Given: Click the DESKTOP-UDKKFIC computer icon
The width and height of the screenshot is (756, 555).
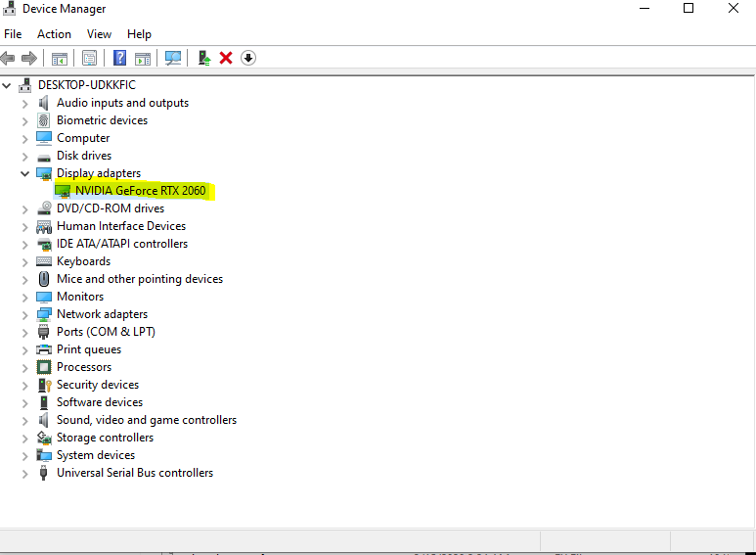Looking at the screenshot, I should point(25,85).
